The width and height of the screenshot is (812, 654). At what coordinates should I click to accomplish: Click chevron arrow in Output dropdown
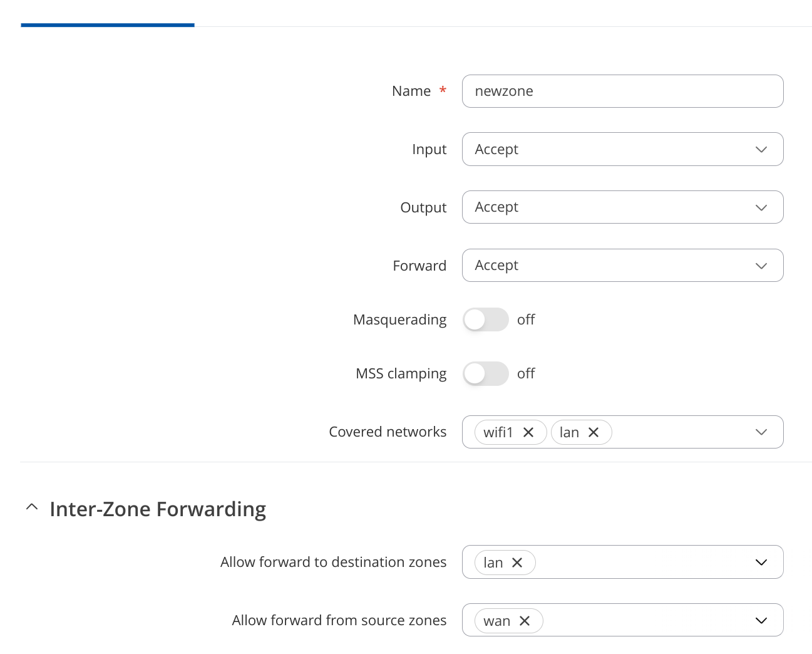(x=761, y=207)
